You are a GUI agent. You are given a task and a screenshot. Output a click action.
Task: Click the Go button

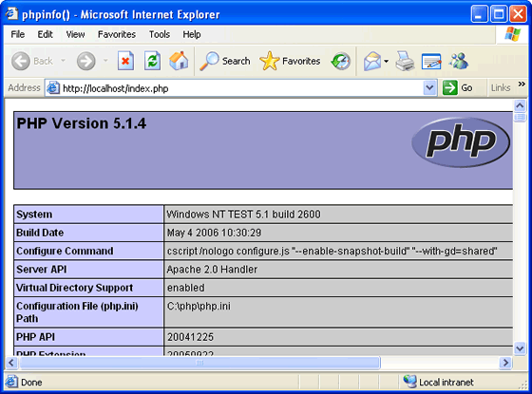point(458,88)
